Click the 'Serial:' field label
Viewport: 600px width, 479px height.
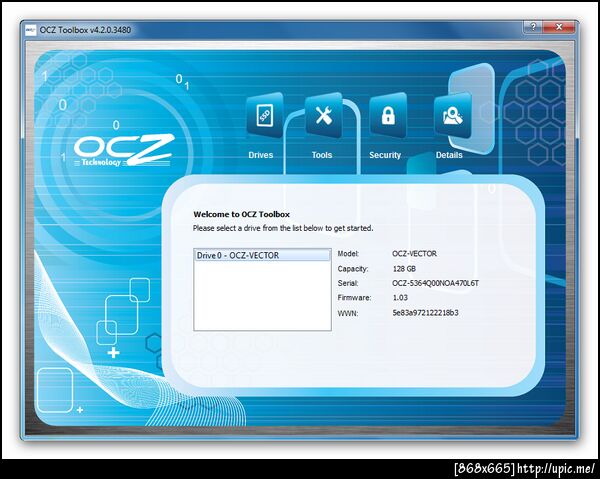(348, 283)
